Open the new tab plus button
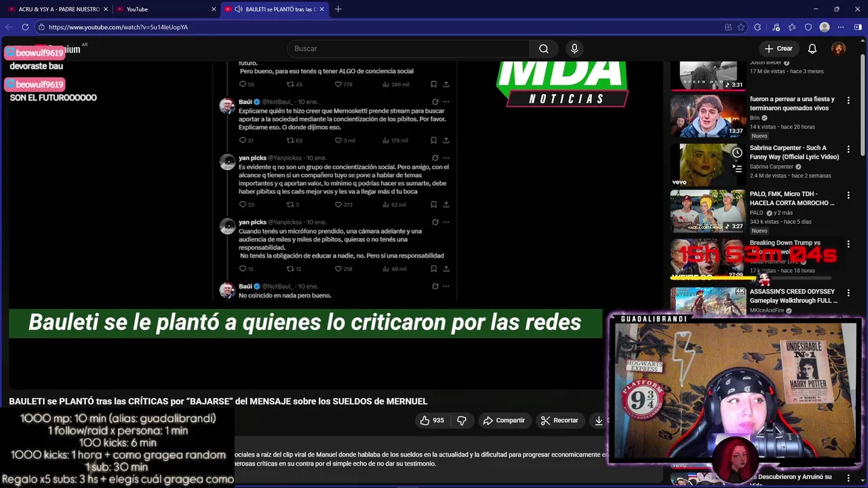The width and height of the screenshot is (868, 488). pos(338,9)
